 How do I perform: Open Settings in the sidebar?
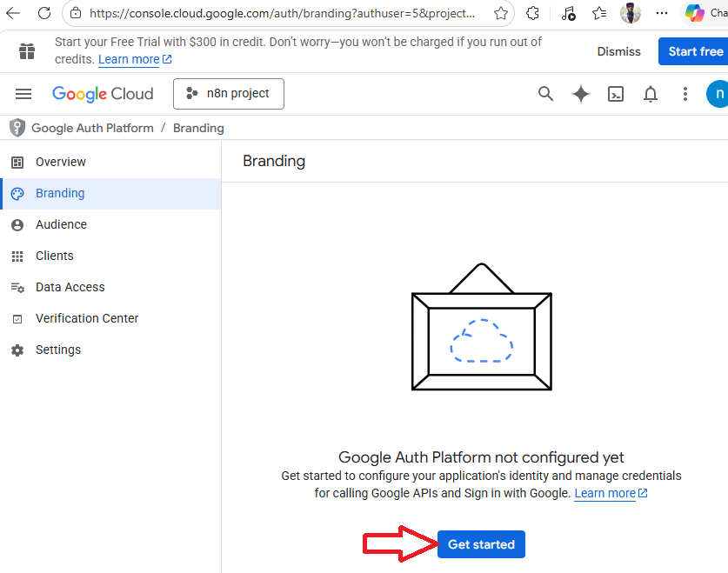pyautogui.click(x=57, y=350)
